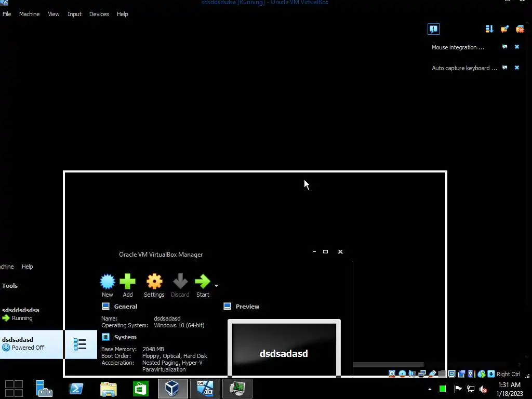
Task: Open the network tray icon
Action: [471, 389]
